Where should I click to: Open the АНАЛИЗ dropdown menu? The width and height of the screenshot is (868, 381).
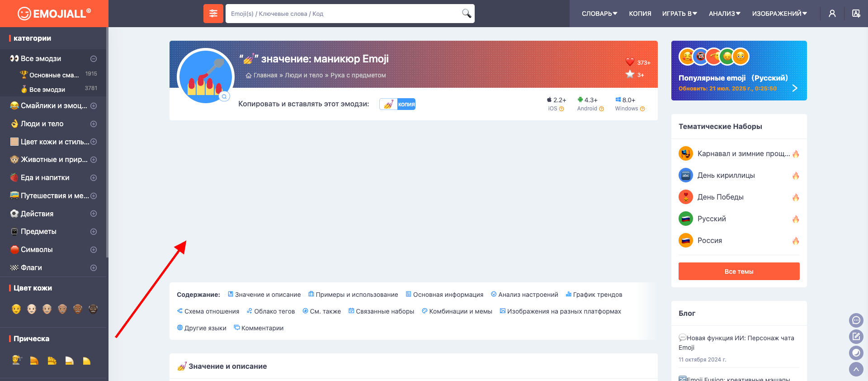click(x=725, y=14)
